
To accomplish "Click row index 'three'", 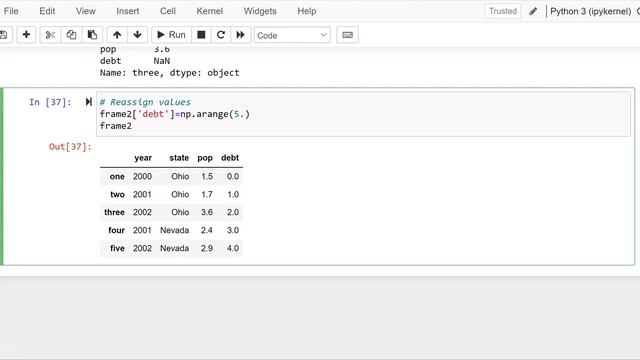I will pos(114,212).
